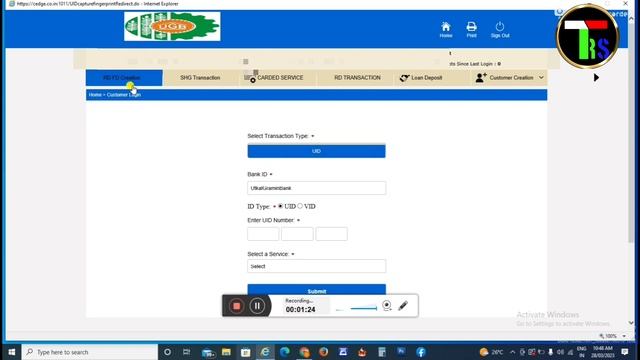Click the UGB bank logo
Screen dimensions: 640x360
172,27
